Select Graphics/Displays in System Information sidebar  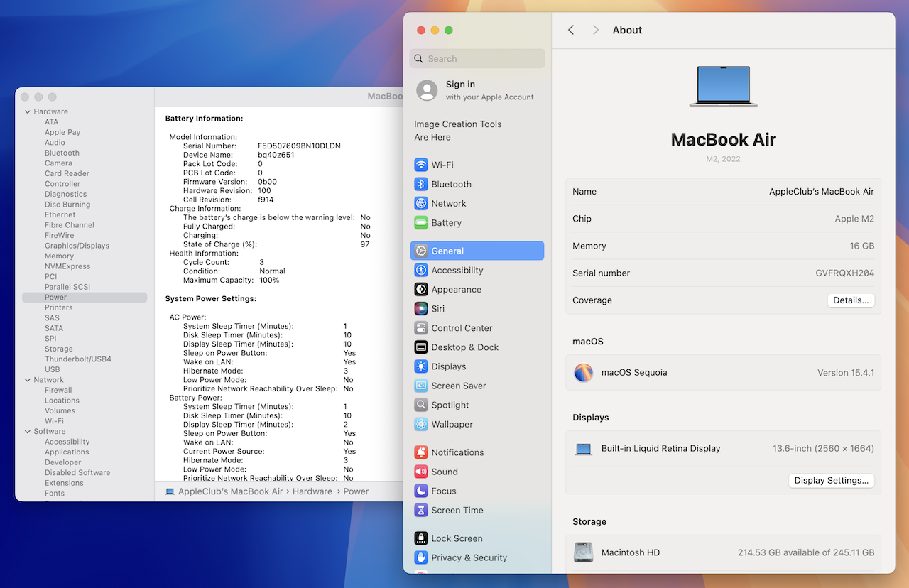(x=77, y=246)
